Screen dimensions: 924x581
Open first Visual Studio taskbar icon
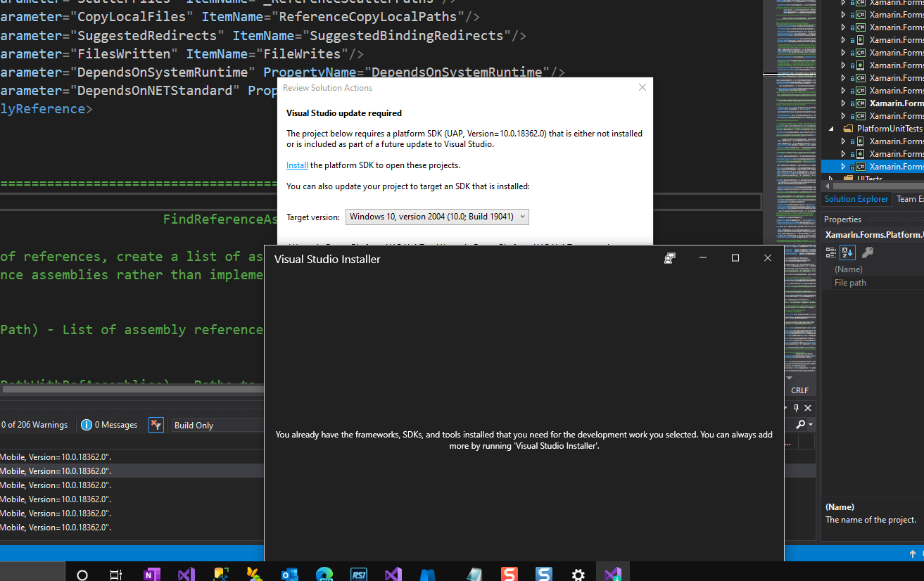tap(186, 575)
